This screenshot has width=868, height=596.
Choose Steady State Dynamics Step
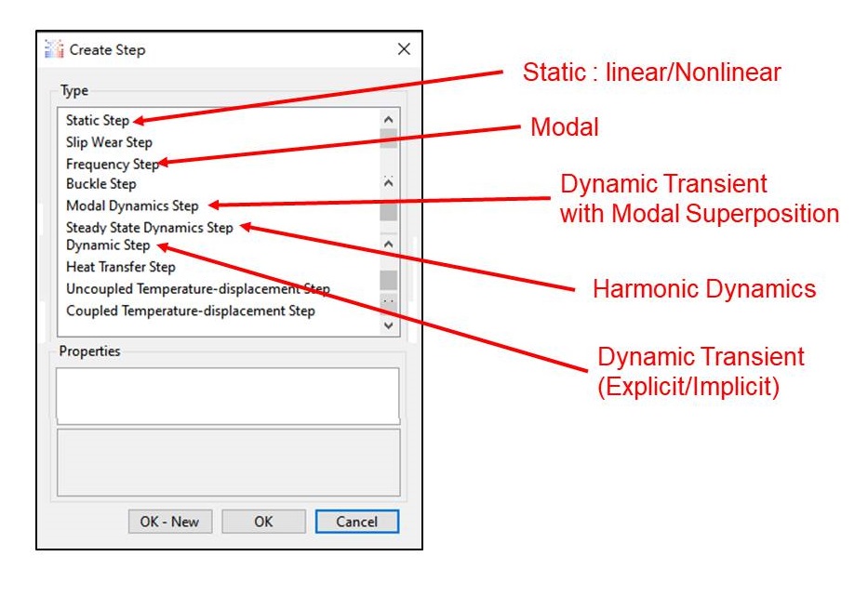149,227
